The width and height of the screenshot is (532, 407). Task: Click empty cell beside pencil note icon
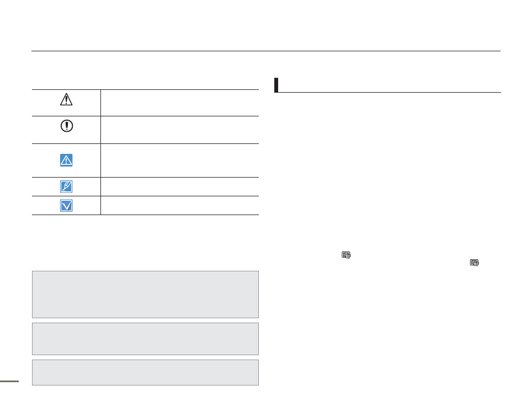(x=179, y=186)
